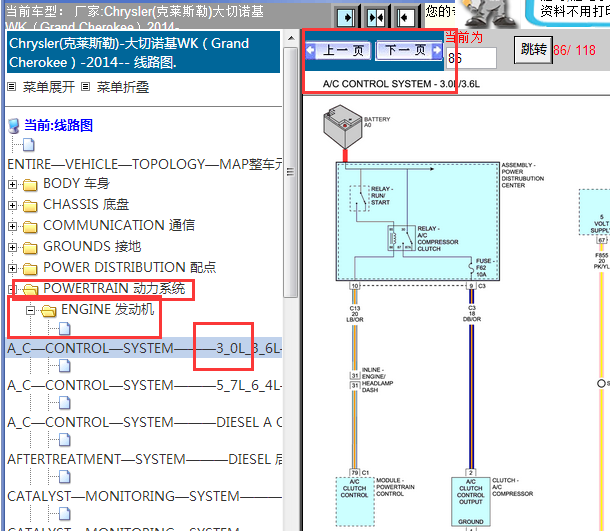
Task: Open BODY 车身 folder icon
Action: 30,184
